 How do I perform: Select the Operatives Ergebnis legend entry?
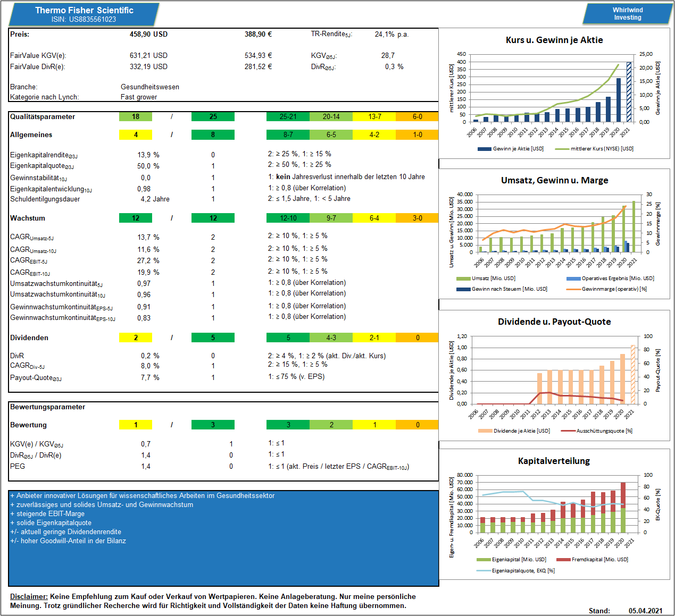(610, 279)
